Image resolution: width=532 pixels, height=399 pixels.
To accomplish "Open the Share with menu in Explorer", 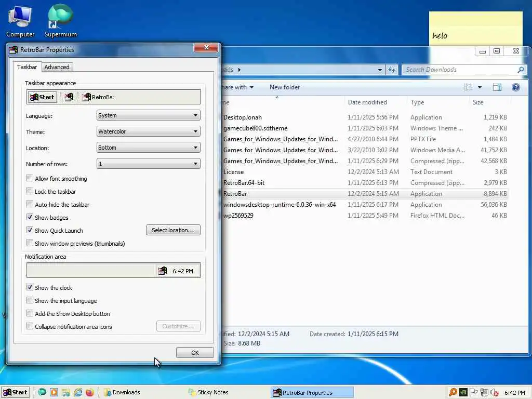I will [237, 87].
